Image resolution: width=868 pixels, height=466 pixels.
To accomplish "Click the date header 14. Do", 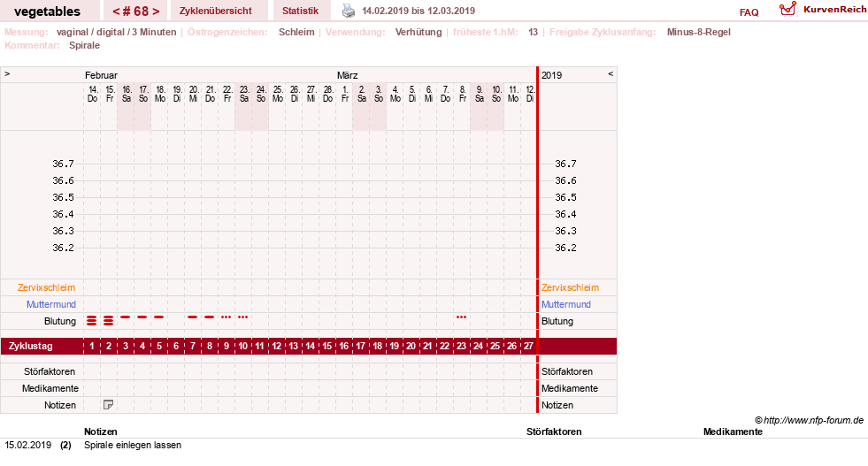I will 92,94.
